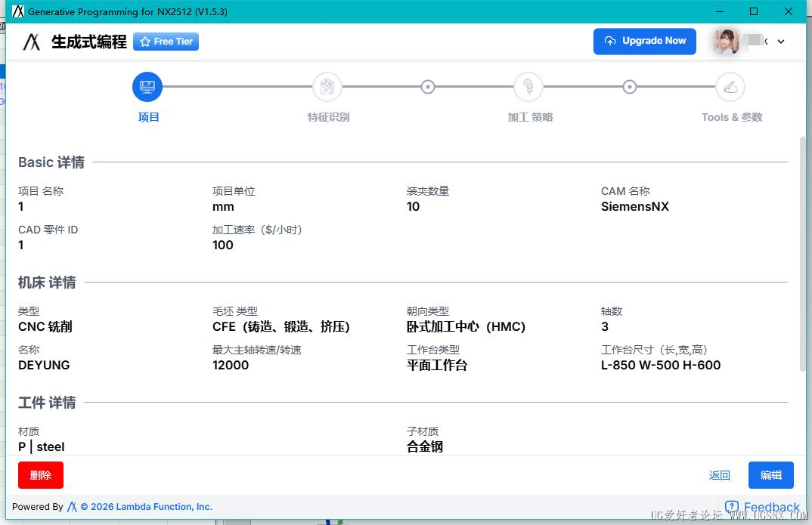This screenshot has height=525, width=812.
Task: Click the Lambda icon beside Powered By
Action: coord(72,507)
